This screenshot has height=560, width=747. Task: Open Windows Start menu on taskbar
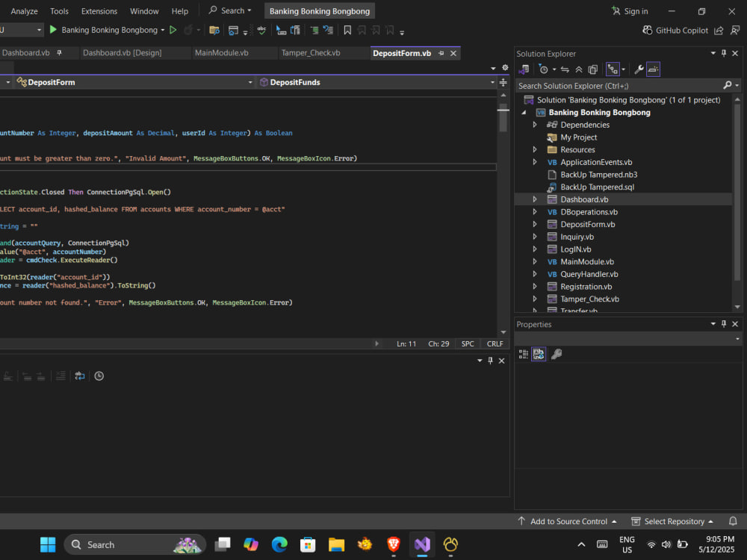click(x=48, y=544)
